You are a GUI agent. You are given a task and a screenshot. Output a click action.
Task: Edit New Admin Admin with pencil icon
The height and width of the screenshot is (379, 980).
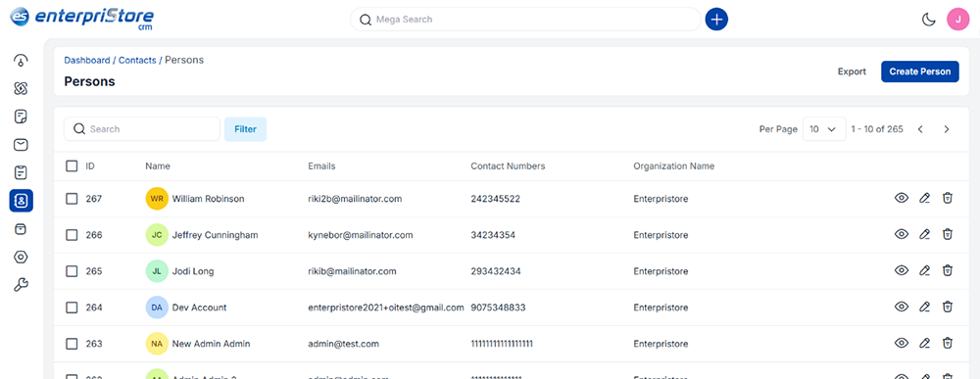tap(924, 344)
